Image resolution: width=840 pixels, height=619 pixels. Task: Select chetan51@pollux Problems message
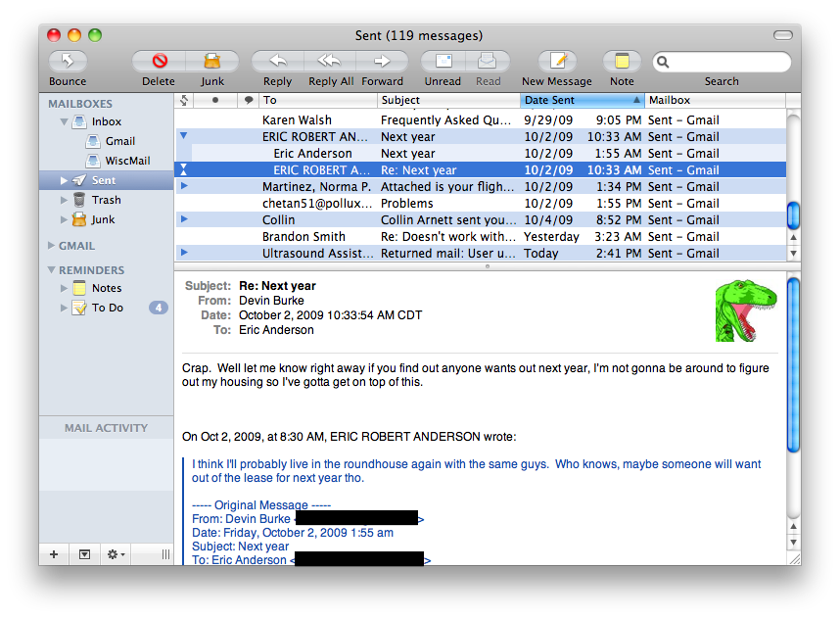481,203
